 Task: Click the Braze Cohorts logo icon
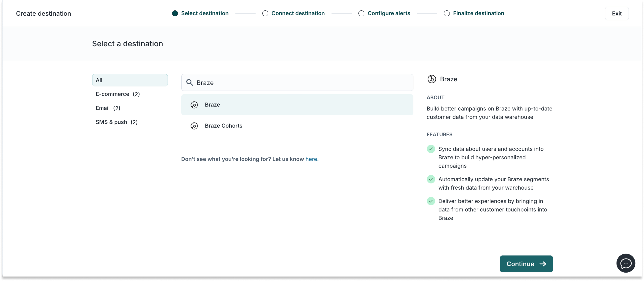tap(194, 126)
